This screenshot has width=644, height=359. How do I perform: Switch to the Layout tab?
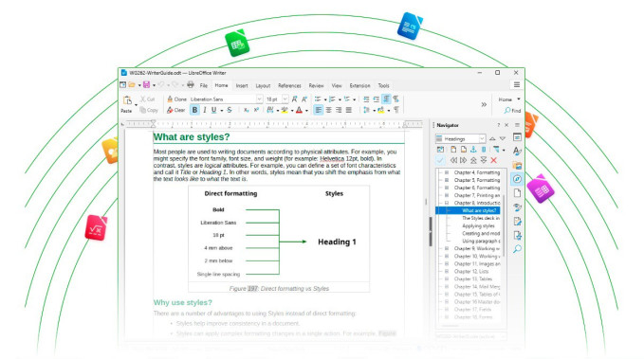tap(263, 85)
